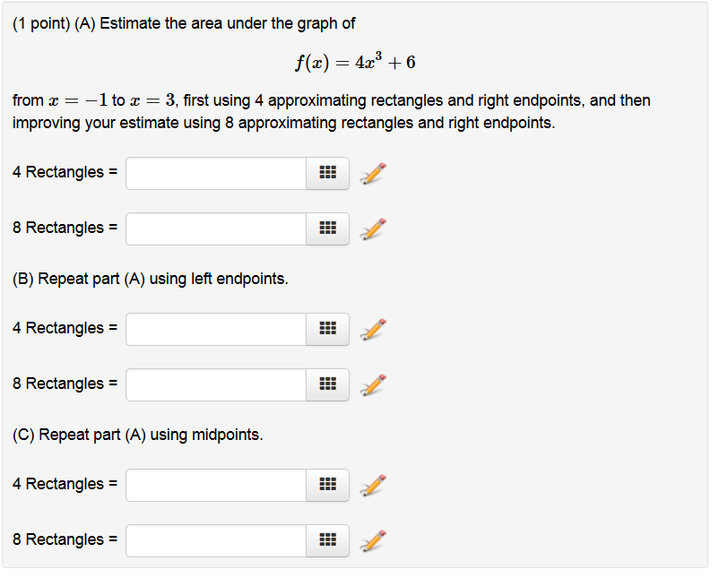This screenshot has height=578, width=728.
Task: Open the equation editor pencil for part C 4 Rectangles
Action: [x=370, y=485]
